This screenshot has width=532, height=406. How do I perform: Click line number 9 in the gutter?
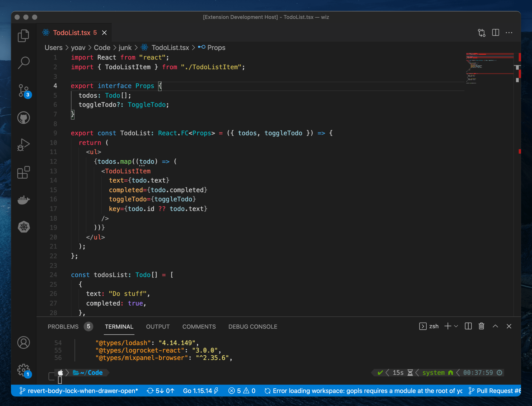coord(55,133)
